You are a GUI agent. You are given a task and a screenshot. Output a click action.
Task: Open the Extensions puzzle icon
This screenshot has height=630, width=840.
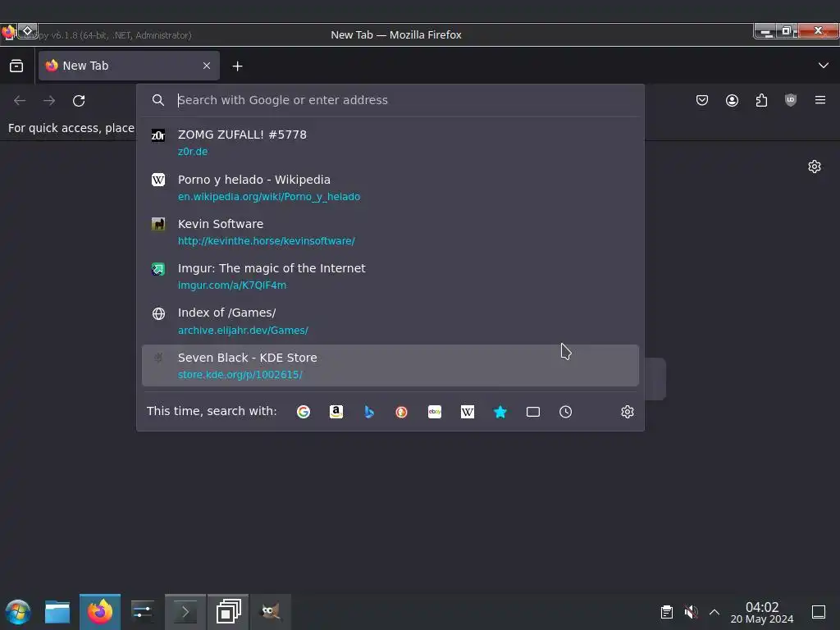click(x=761, y=100)
